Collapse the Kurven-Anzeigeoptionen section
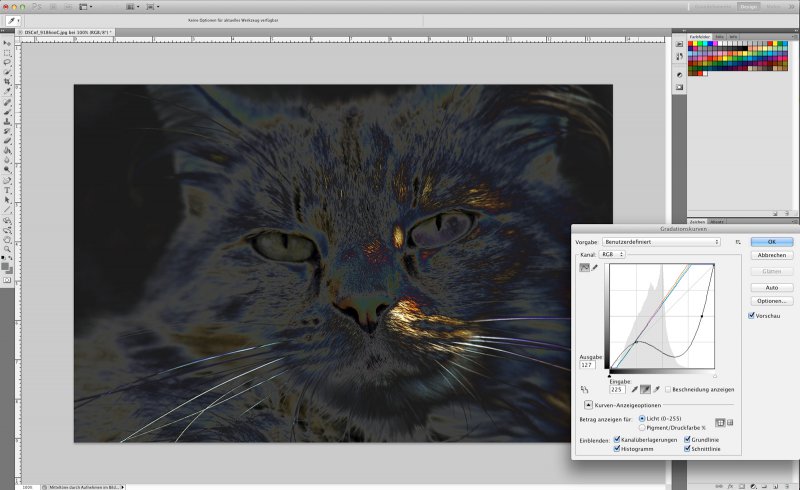This screenshot has height=490, width=800. coord(588,405)
